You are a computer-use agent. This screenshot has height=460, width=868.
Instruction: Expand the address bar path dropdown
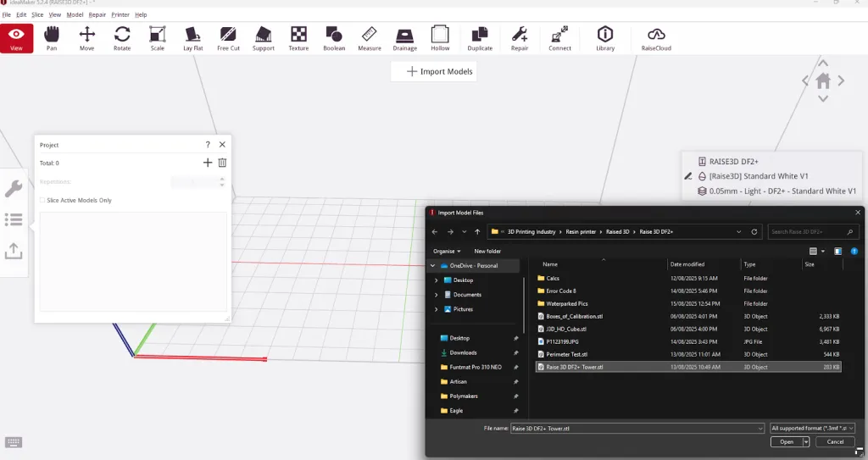738,232
